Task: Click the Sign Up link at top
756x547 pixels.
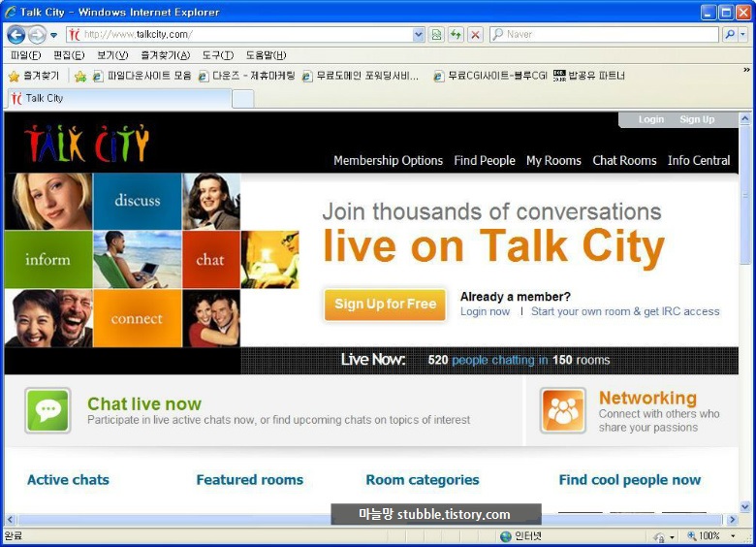Action: click(697, 119)
